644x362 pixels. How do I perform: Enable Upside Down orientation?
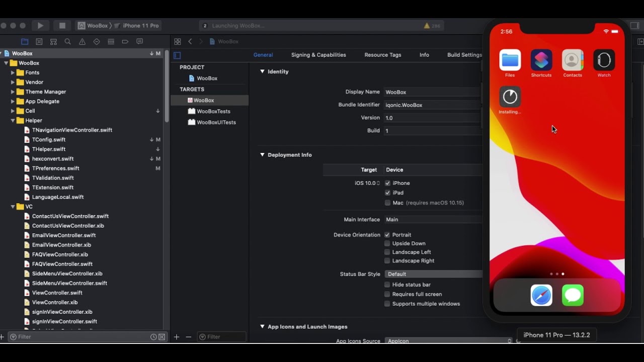[x=387, y=243]
